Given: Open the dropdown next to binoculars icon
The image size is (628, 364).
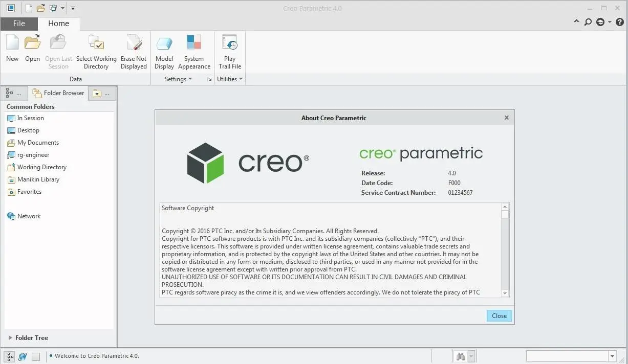Looking at the screenshot, I should (x=471, y=356).
